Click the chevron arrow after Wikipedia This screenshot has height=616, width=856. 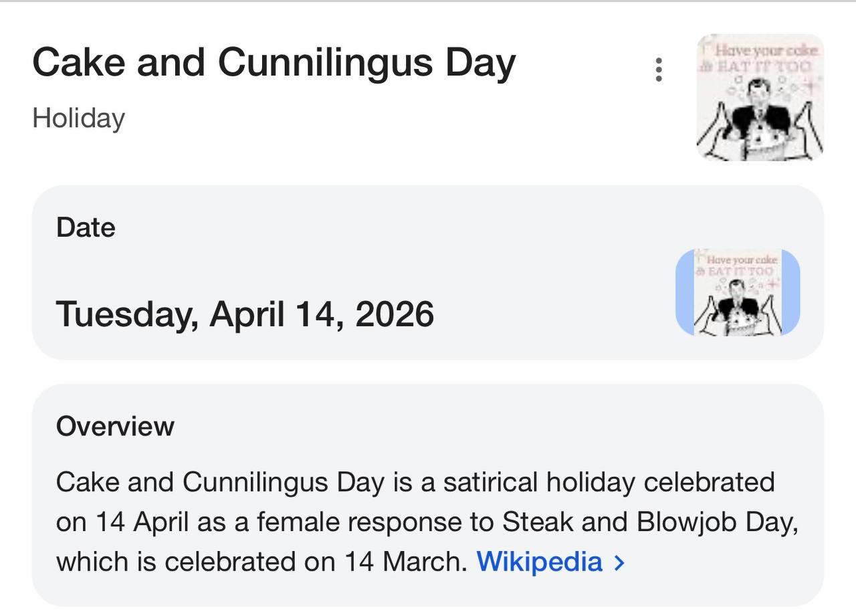(x=619, y=562)
